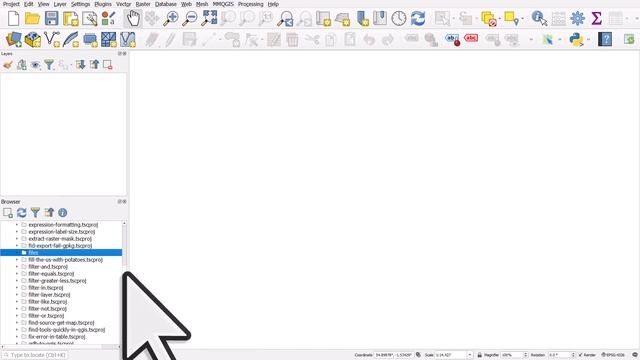
Task: Expand the extract-raster-mask.tscproj folder
Action: [x=17, y=239]
